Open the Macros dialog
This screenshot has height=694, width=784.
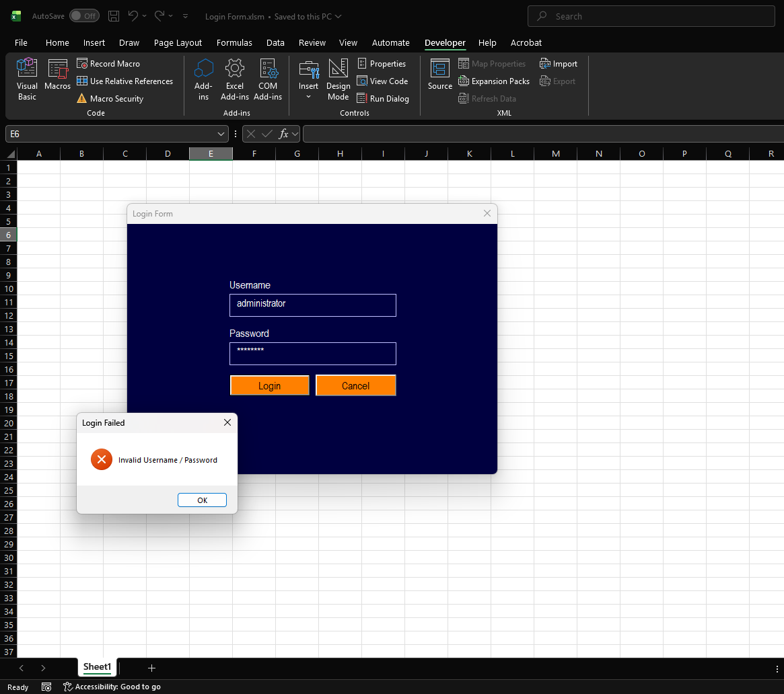(x=57, y=79)
